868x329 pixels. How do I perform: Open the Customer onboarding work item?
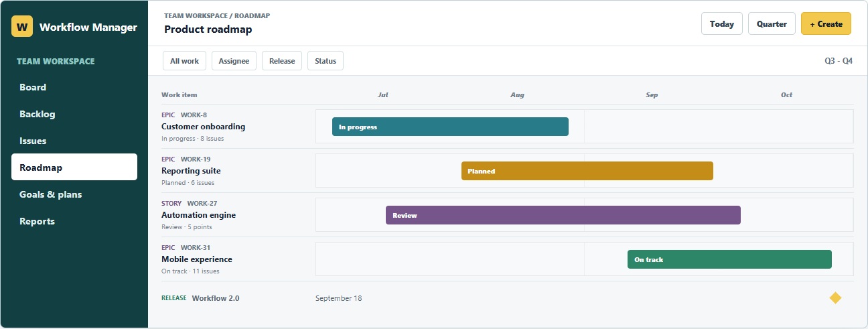[x=203, y=127]
